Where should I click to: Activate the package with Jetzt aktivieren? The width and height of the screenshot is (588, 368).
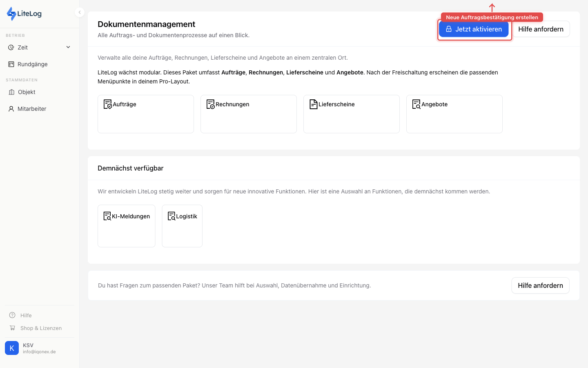pyautogui.click(x=474, y=29)
